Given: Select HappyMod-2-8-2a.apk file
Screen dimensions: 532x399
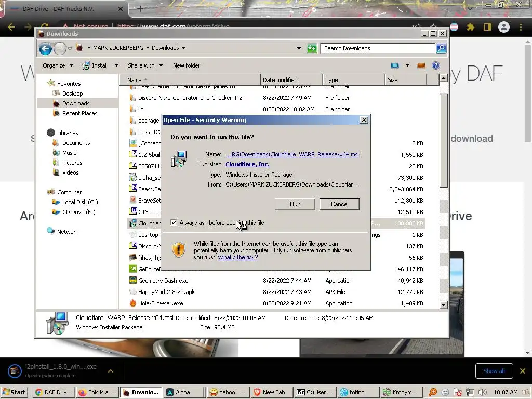Looking at the screenshot, I should pyautogui.click(x=166, y=292).
